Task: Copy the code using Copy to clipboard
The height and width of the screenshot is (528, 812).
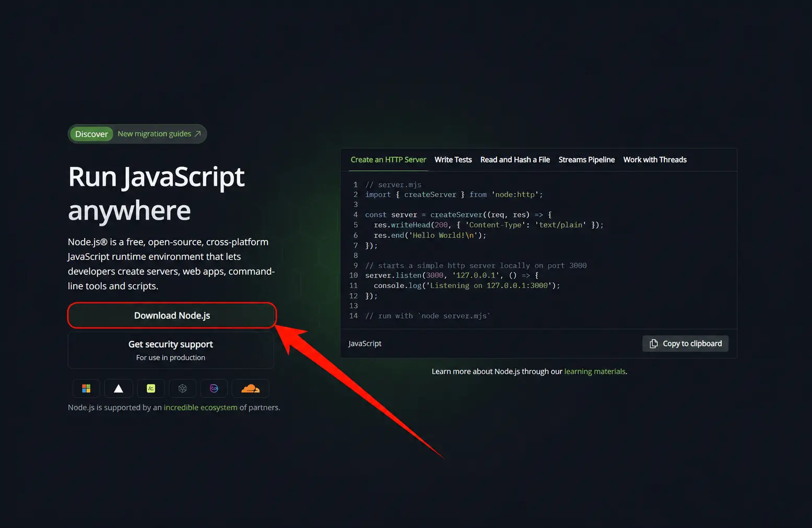Action: point(685,343)
